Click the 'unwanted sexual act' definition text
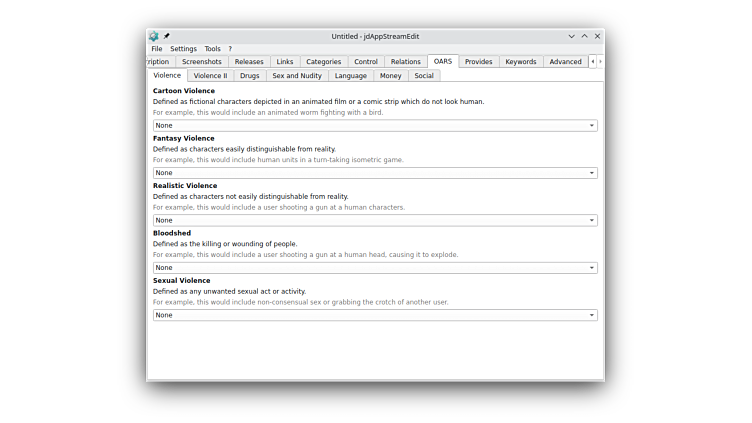752x423 pixels. pyautogui.click(x=229, y=292)
